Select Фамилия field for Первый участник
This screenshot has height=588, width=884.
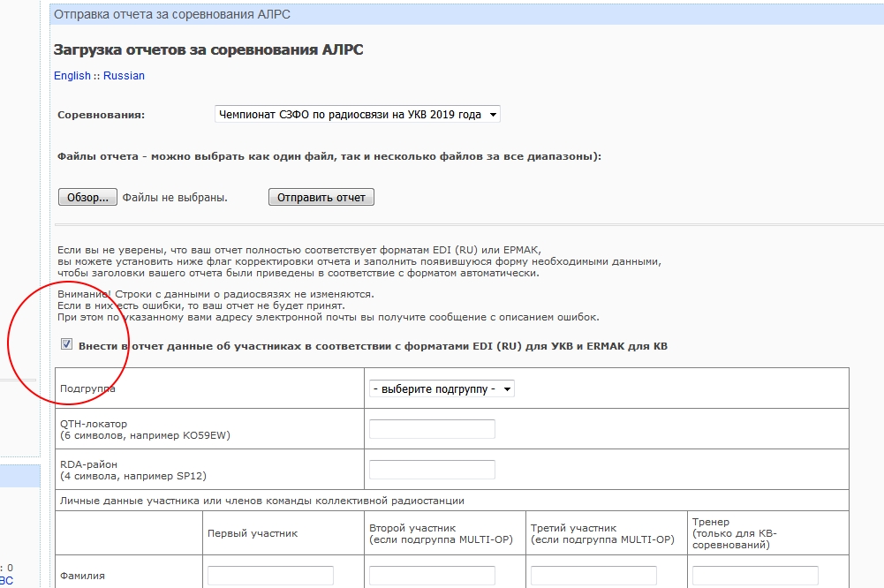click(270, 576)
